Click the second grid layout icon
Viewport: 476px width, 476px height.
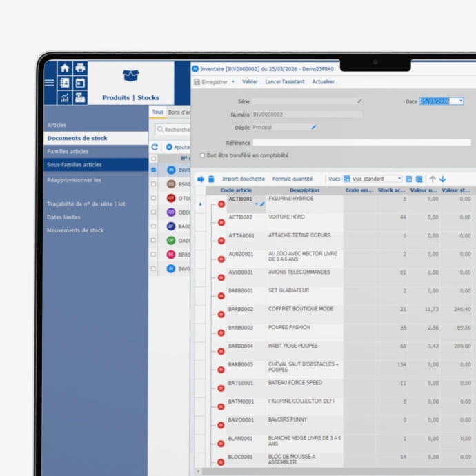[419, 179]
